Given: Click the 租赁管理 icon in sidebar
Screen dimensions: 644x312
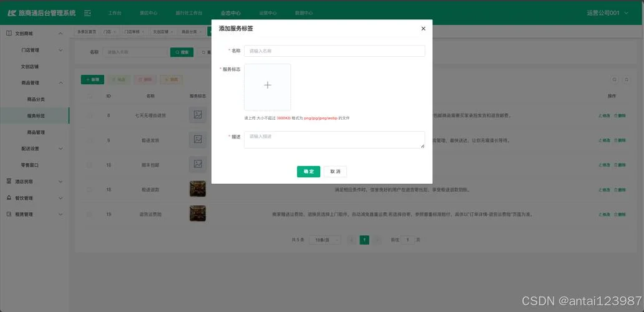Looking at the screenshot, I should coord(9,214).
